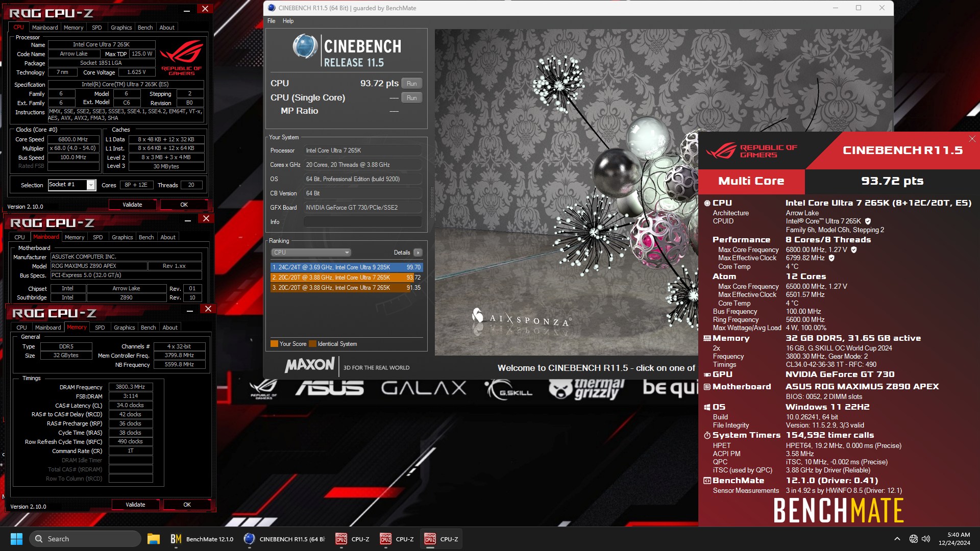Minimize the Cinebench window
Viewport: 980px width, 551px height.
coord(836,8)
